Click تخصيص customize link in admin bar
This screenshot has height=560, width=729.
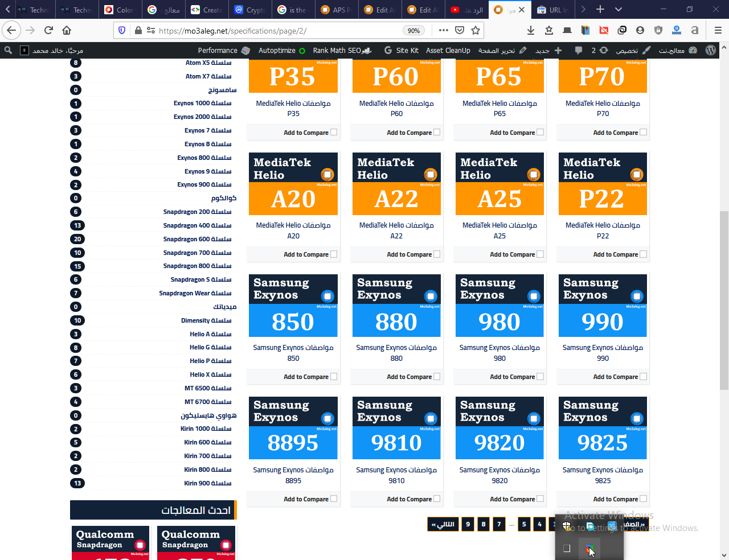632,50
